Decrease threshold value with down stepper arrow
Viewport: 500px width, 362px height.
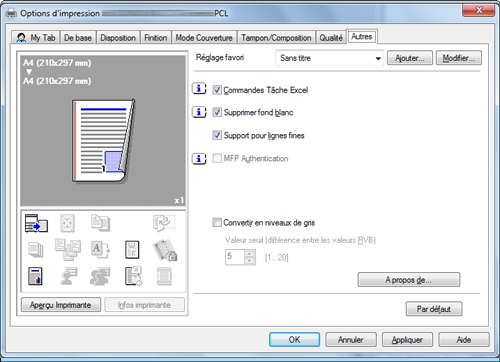click(250, 261)
